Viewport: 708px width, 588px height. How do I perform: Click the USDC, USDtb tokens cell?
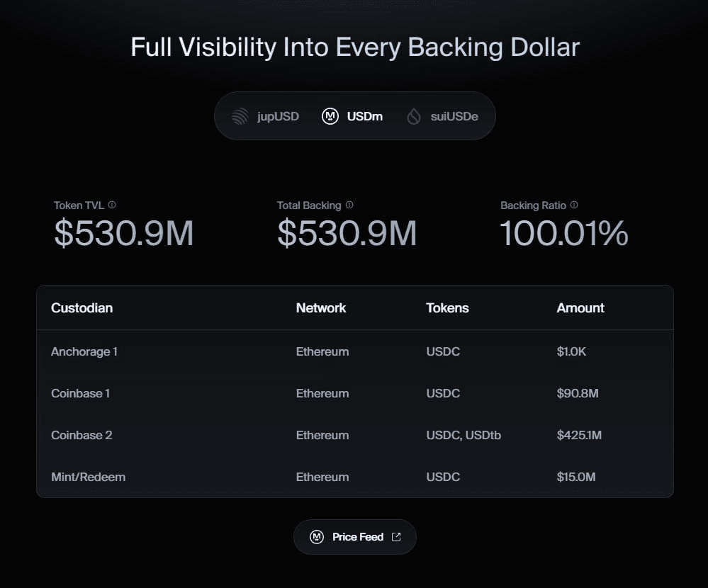pyautogui.click(x=463, y=436)
